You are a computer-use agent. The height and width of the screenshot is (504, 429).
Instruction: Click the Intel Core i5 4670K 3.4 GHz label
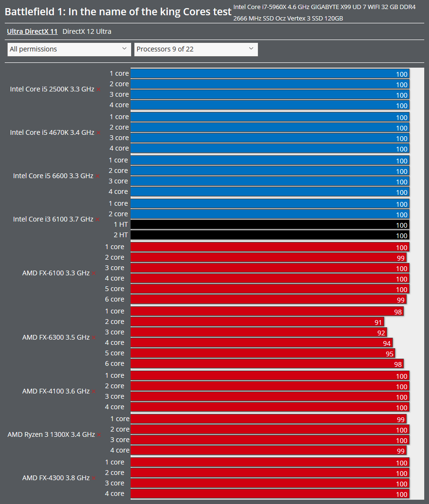pyautogui.click(x=52, y=132)
